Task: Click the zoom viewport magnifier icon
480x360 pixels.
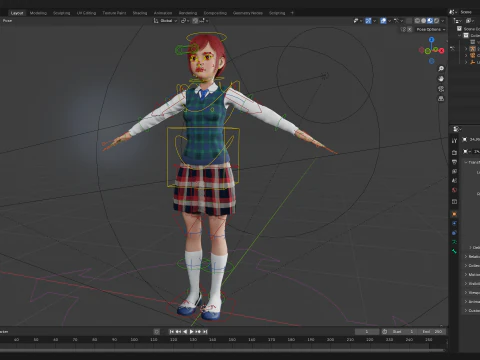Action: click(441, 69)
